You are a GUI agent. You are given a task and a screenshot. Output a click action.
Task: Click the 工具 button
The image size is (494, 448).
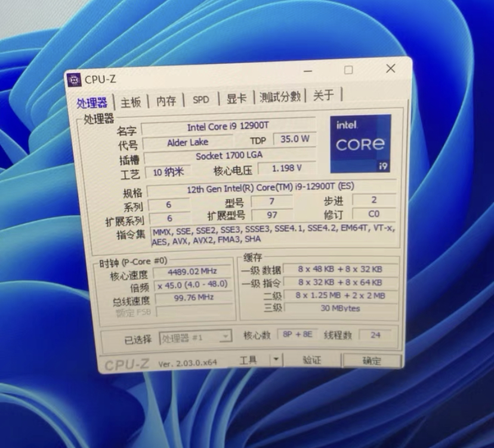pyautogui.click(x=248, y=360)
